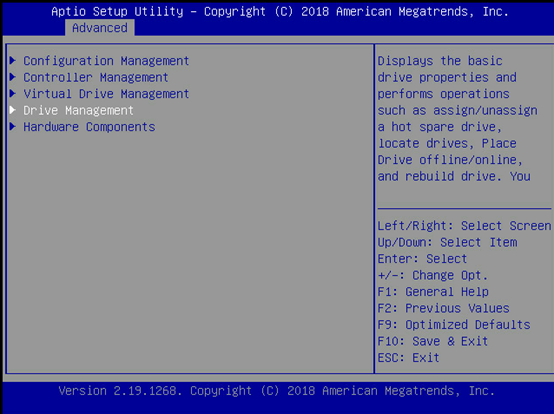Open the Hardware Components entry
This screenshot has width=554, height=414.
click(89, 127)
